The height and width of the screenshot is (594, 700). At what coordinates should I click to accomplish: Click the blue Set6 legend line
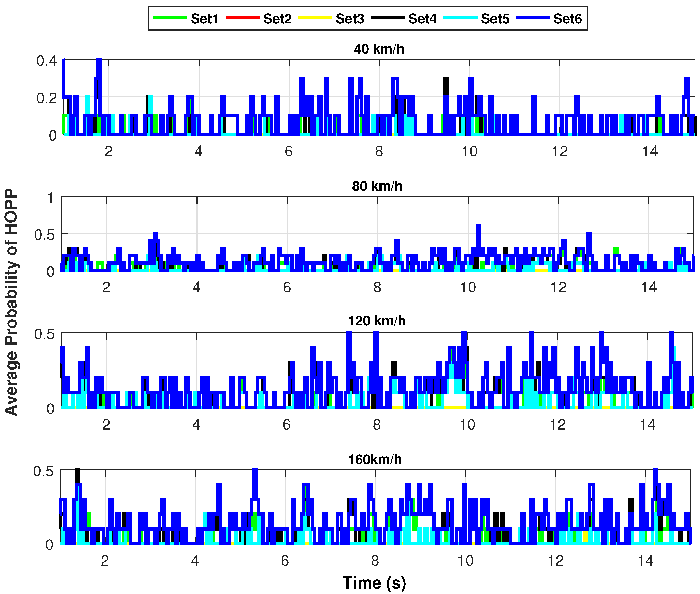[533, 18]
